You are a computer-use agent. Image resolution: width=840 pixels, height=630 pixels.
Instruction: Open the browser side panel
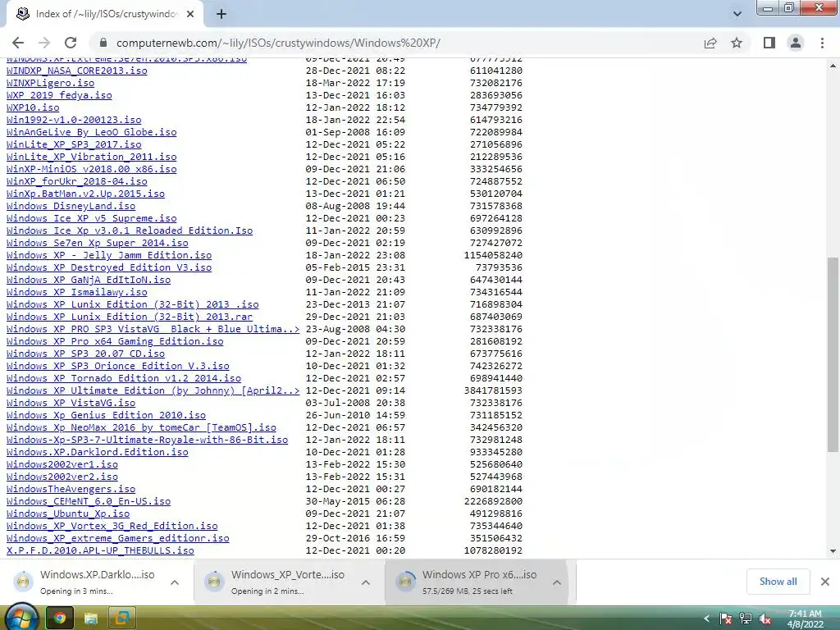click(x=769, y=43)
